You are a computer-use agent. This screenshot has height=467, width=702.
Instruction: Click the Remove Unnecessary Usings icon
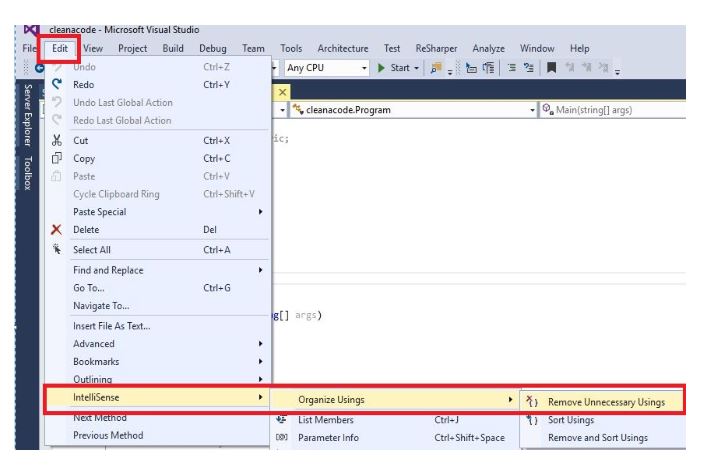coord(532,401)
